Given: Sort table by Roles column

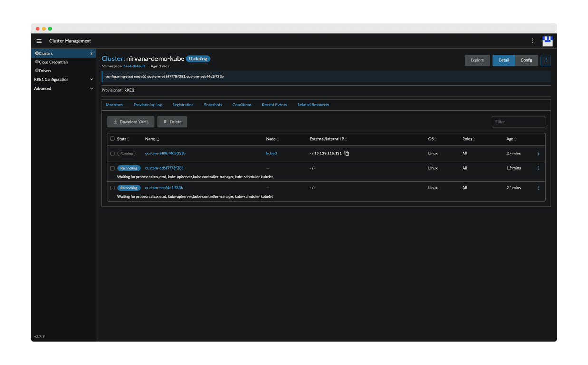Looking at the screenshot, I should tap(469, 139).
